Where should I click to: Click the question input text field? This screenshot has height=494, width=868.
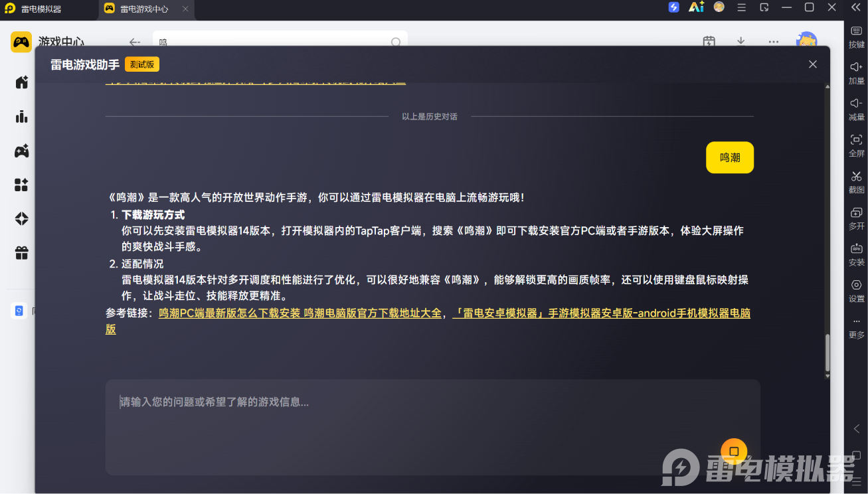(433, 427)
